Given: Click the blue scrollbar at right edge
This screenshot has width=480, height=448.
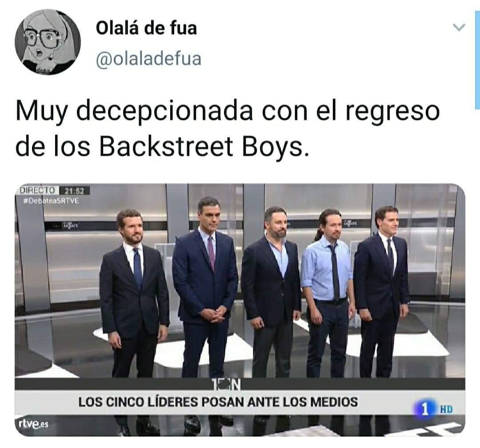Looking at the screenshot, I should 477,55.
